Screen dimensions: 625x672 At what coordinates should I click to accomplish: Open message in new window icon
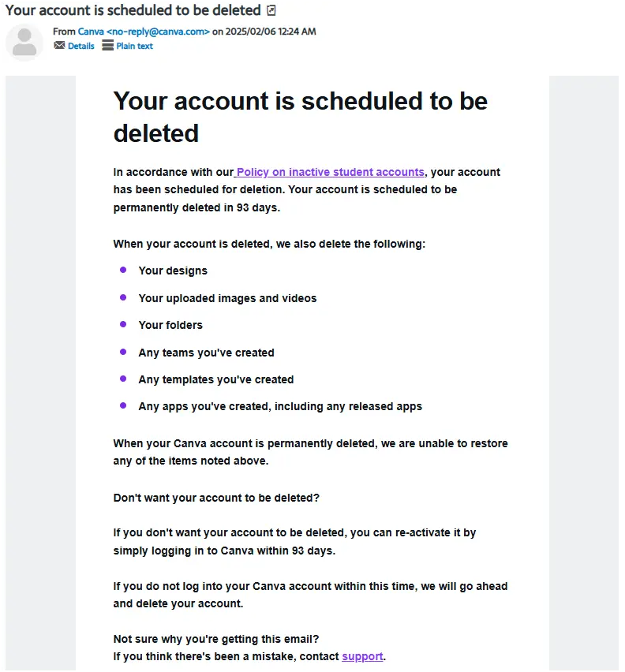pyautogui.click(x=271, y=10)
